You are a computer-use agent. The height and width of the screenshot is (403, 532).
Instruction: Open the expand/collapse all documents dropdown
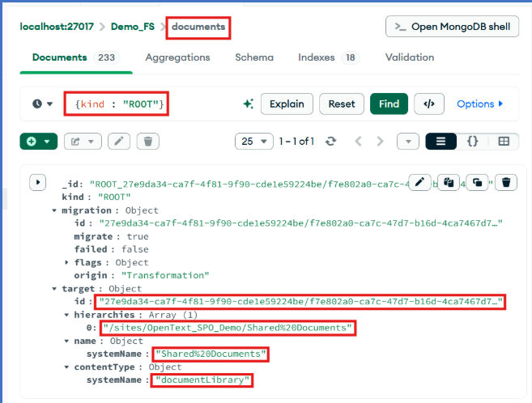click(408, 142)
